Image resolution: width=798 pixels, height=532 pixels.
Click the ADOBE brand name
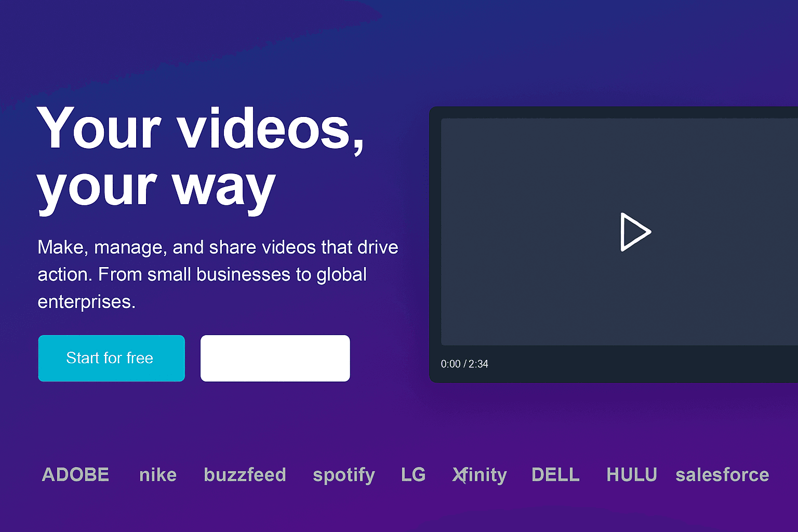pos(75,475)
